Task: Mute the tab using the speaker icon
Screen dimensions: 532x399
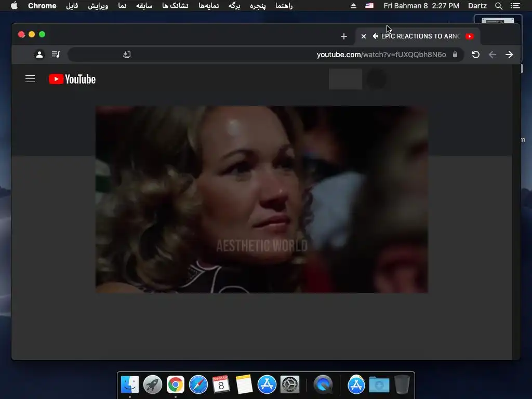Action: (375, 36)
